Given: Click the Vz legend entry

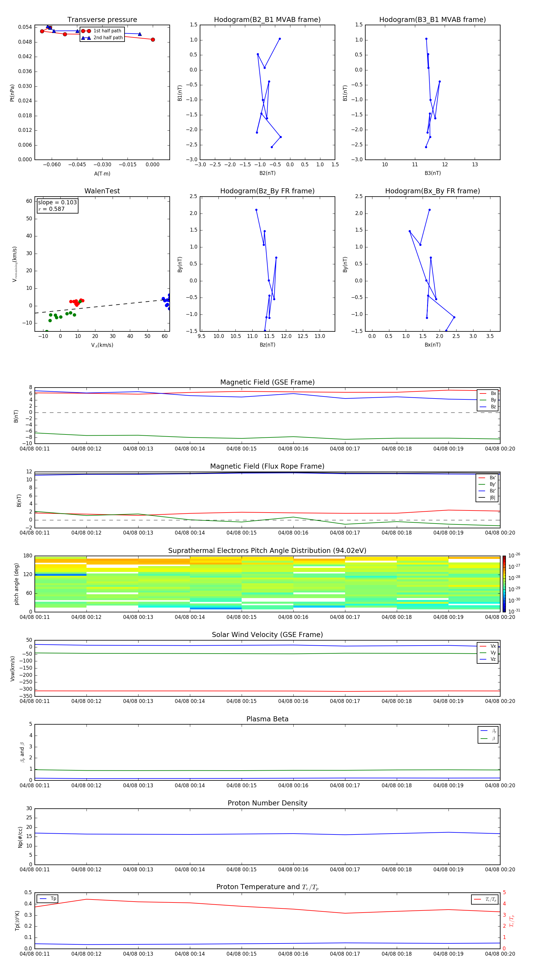Looking at the screenshot, I should point(488,659).
